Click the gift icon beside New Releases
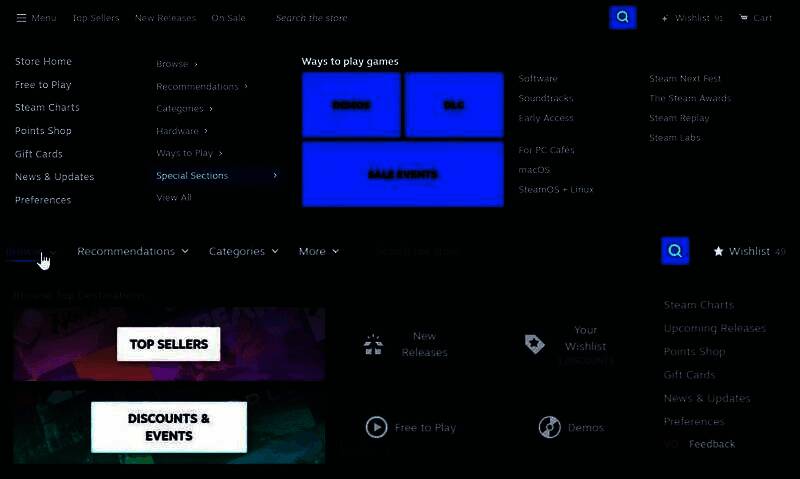Viewport: 800px width, 479px height. click(x=373, y=346)
